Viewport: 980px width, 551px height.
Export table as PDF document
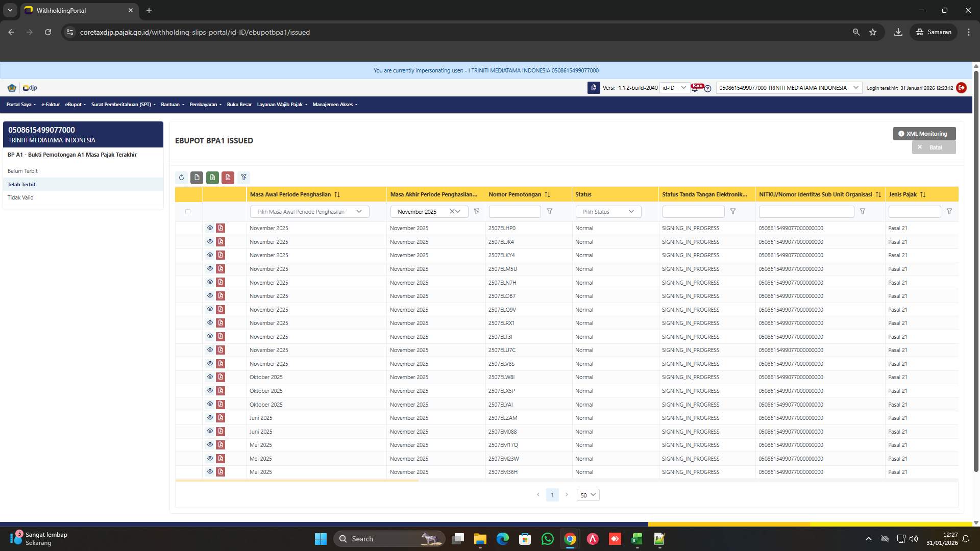click(x=228, y=178)
